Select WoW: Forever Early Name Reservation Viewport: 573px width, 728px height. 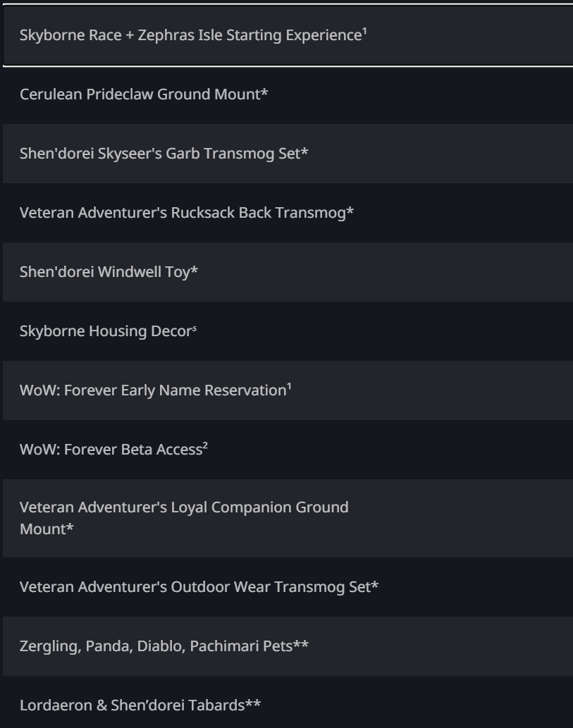288,390
